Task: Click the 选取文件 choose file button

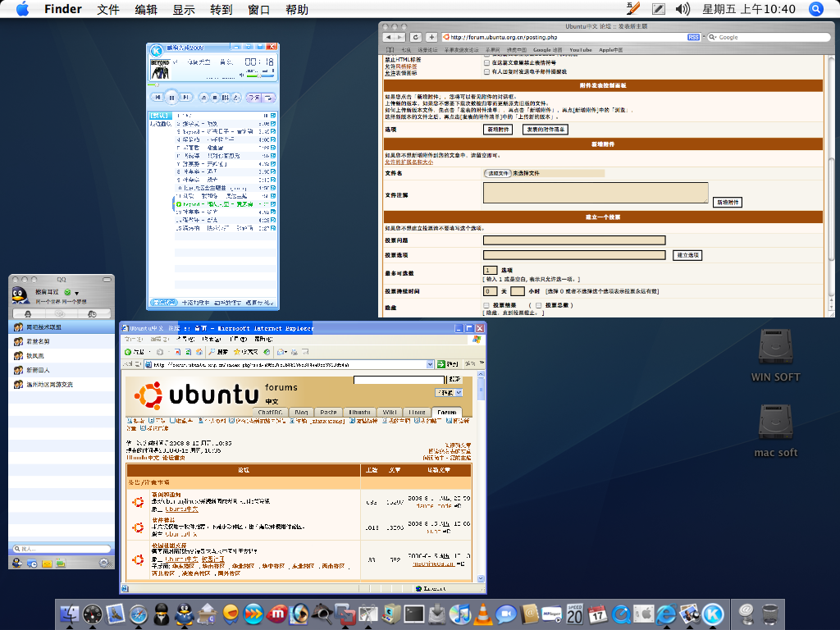Action: point(498,173)
